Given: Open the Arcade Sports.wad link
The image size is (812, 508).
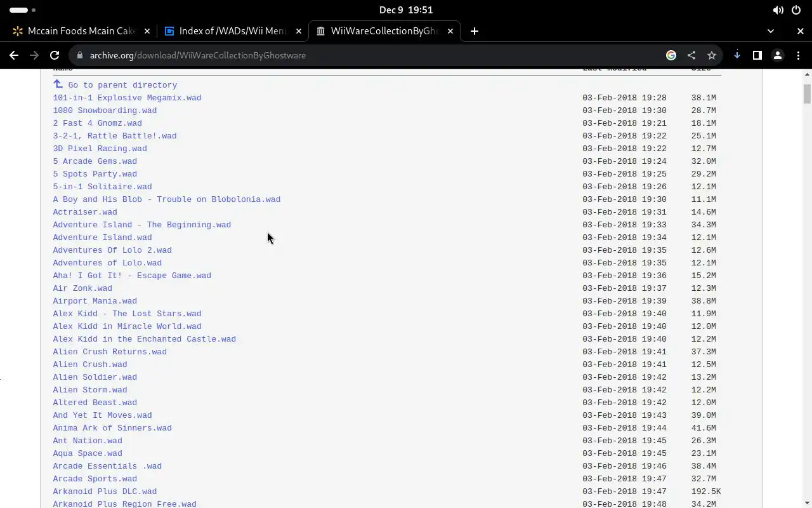Looking at the screenshot, I should [95, 479].
